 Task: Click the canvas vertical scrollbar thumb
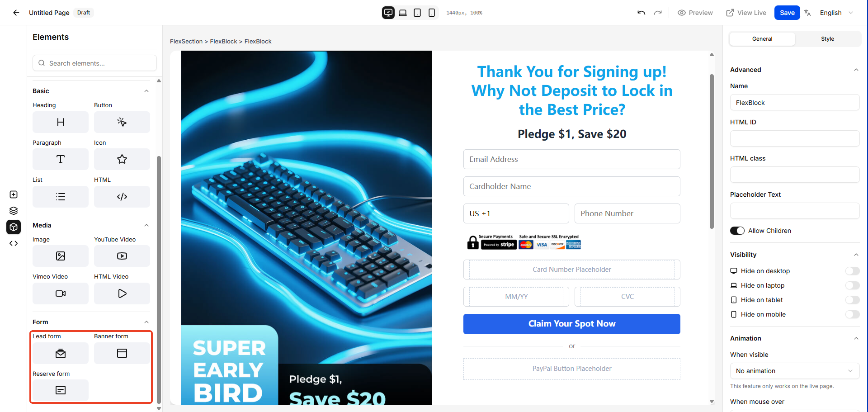(x=712, y=152)
